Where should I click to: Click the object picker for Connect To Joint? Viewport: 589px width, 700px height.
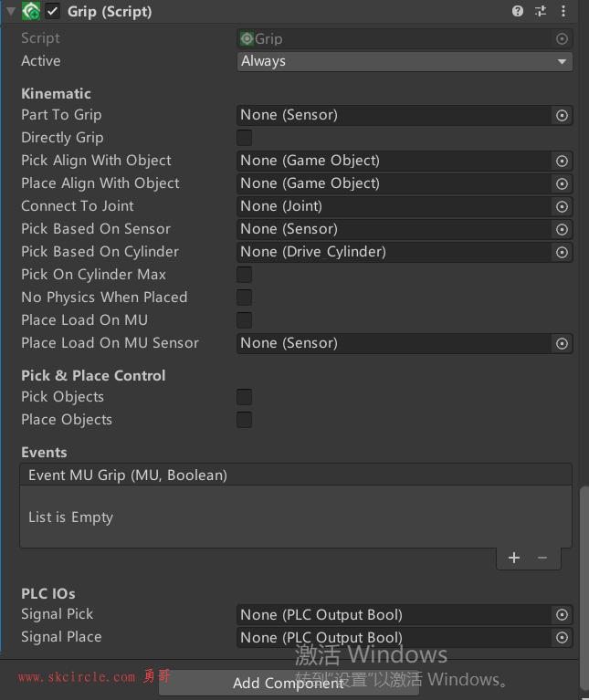(x=562, y=206)
